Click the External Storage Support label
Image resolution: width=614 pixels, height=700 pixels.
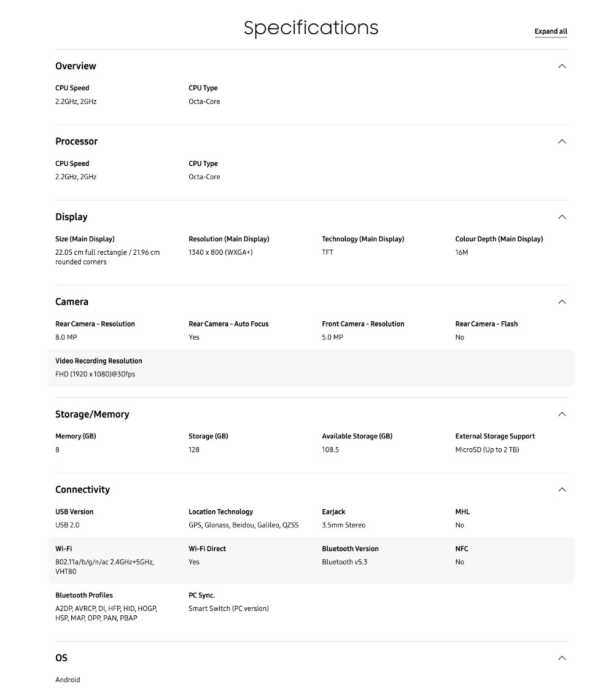tap(495, 437)
